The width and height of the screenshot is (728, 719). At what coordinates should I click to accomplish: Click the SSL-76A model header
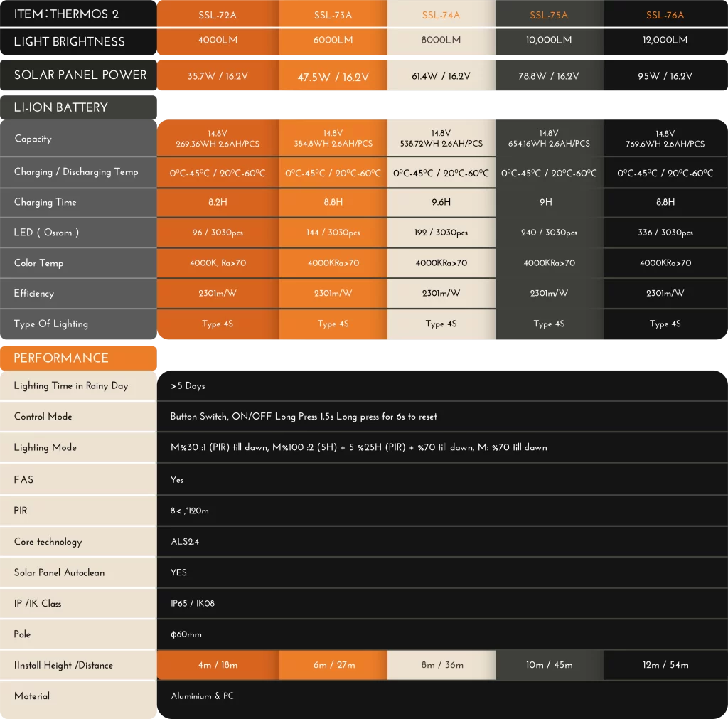coord(665,15)
